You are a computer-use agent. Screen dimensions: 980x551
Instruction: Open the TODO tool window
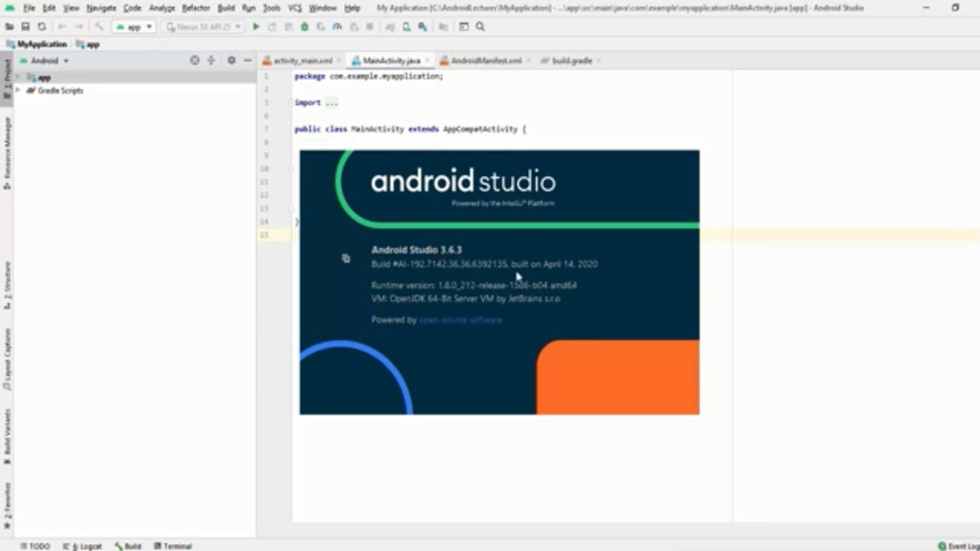pos(35,546)
